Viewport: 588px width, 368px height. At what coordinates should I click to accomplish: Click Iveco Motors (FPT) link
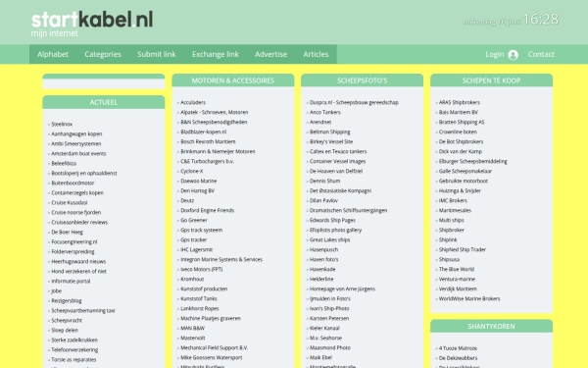click(x=202, y=269)
